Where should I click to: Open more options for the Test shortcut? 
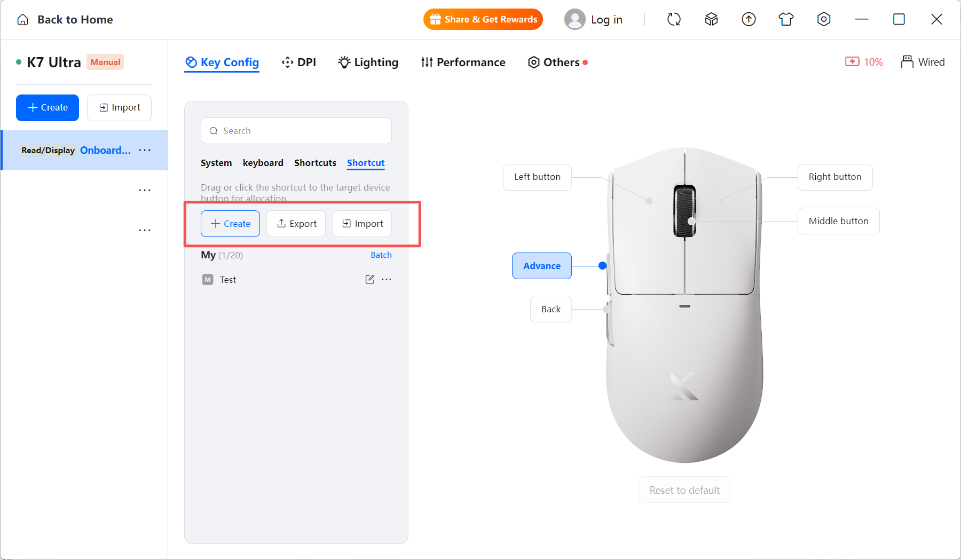387,279
